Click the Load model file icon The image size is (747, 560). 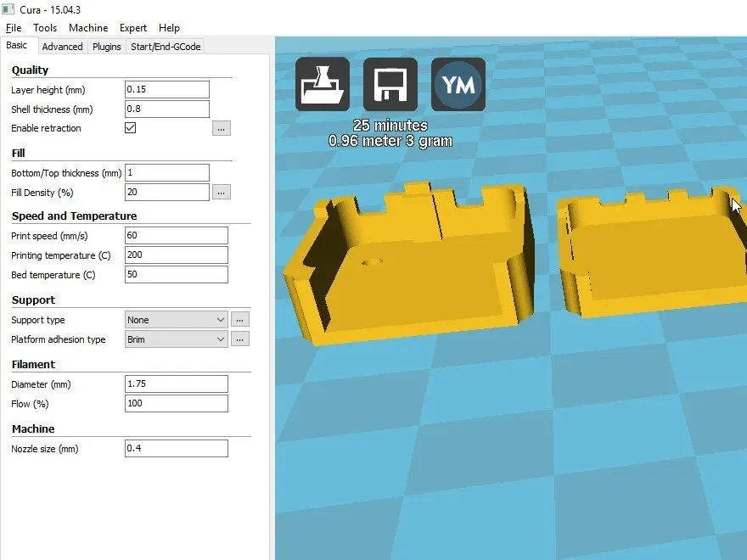pos(323,84)
